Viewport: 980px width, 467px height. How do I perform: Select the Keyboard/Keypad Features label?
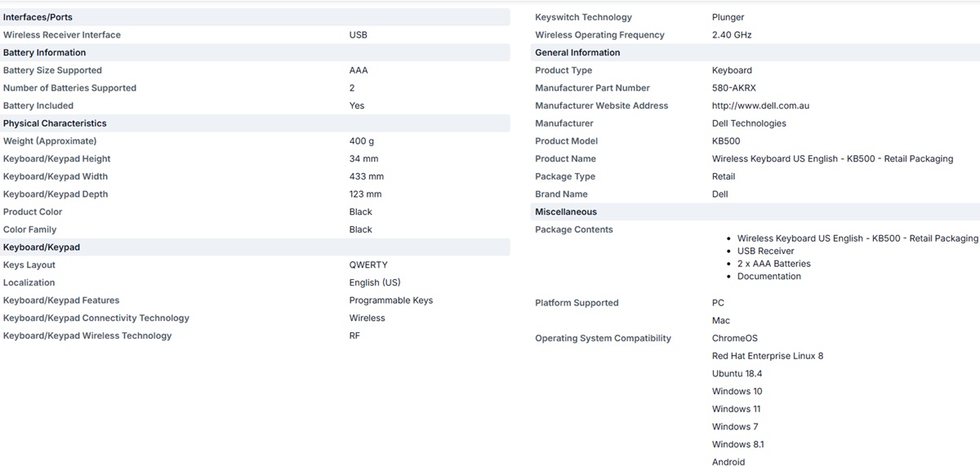click(61, 300)
